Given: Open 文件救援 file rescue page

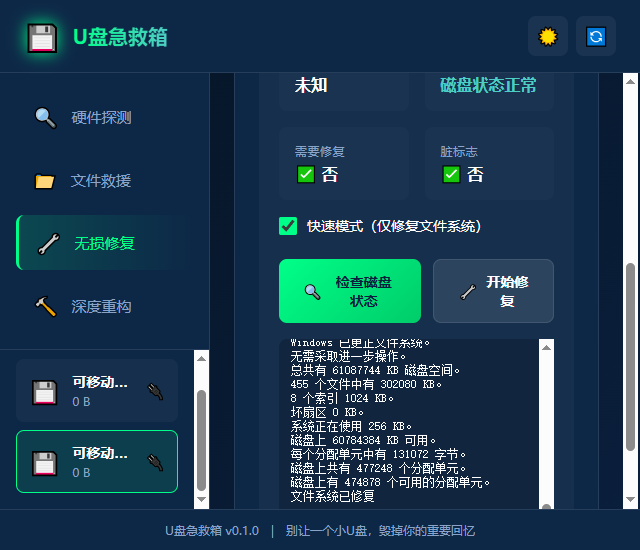Looking at the screenshot, I should (102, 181).
